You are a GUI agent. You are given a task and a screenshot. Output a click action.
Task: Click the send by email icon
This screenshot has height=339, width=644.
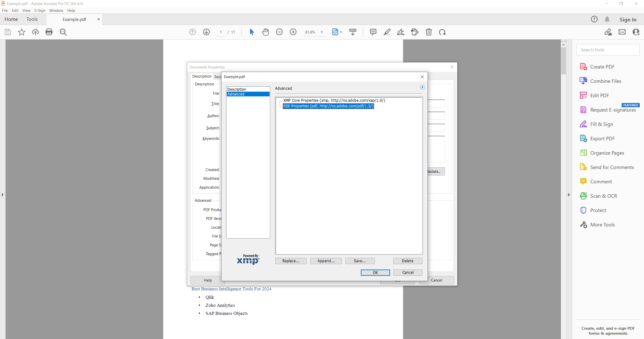pyautogui.click(x=622, y=32)
